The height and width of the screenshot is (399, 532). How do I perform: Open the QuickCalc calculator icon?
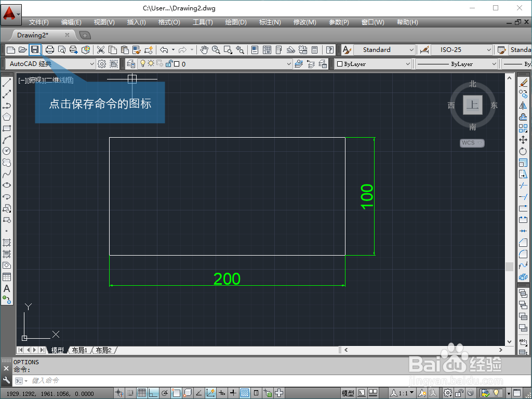pyautogui.click(x=314, y=50)
